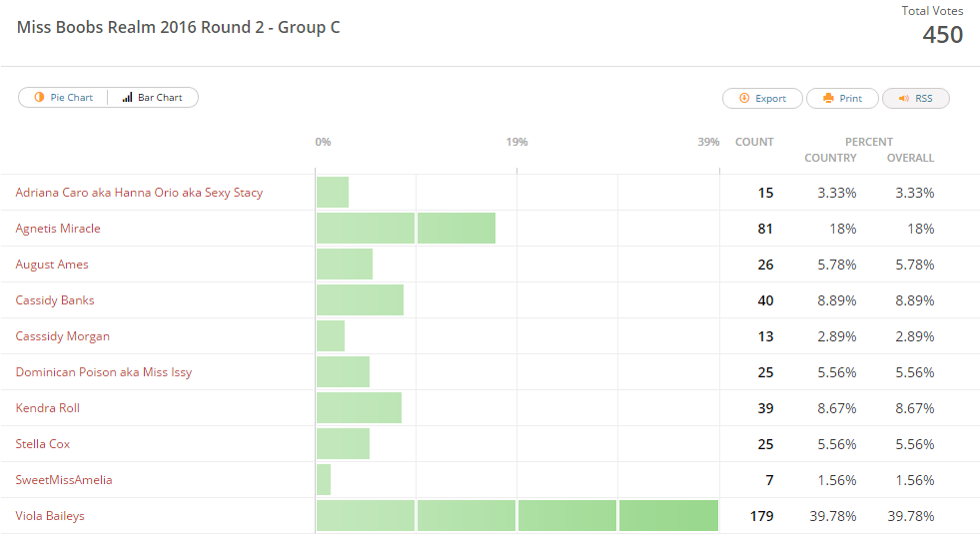Open the Viola Baileys entry link
The width and height of the screenshot is (980, 546).
pos(50,516)
